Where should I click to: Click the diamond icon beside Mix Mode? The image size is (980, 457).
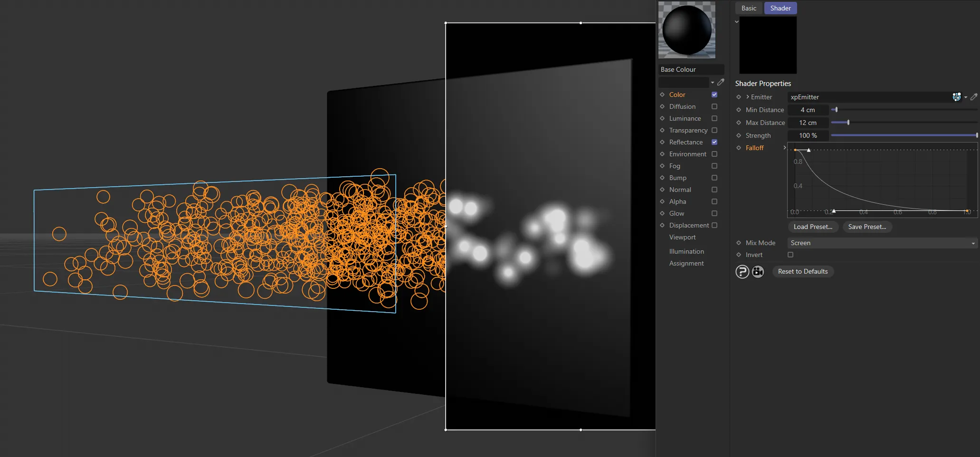tap(739, 243)
